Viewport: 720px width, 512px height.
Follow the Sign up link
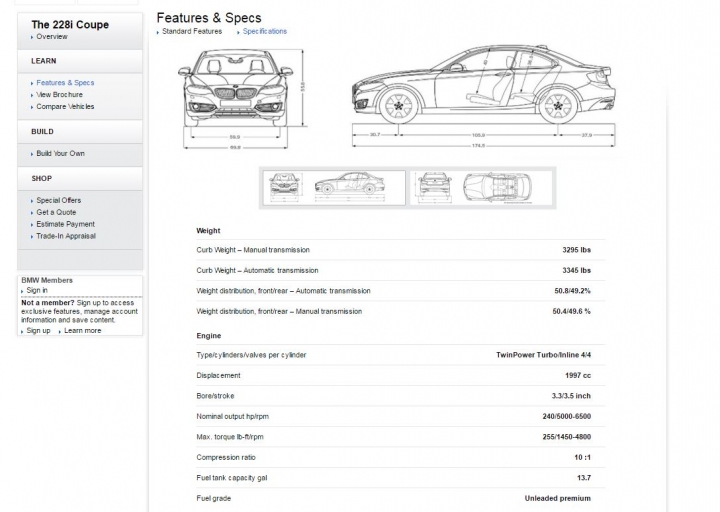coord(38,331)
